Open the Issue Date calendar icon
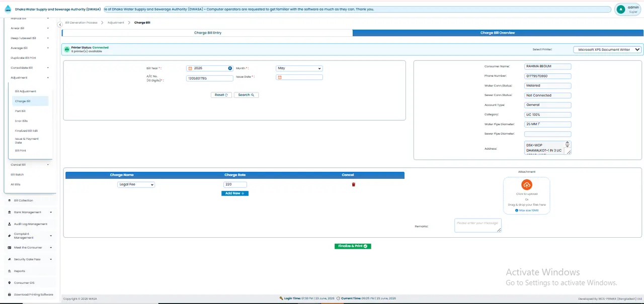This screenshot has height=304, width=644. [280, 77]
